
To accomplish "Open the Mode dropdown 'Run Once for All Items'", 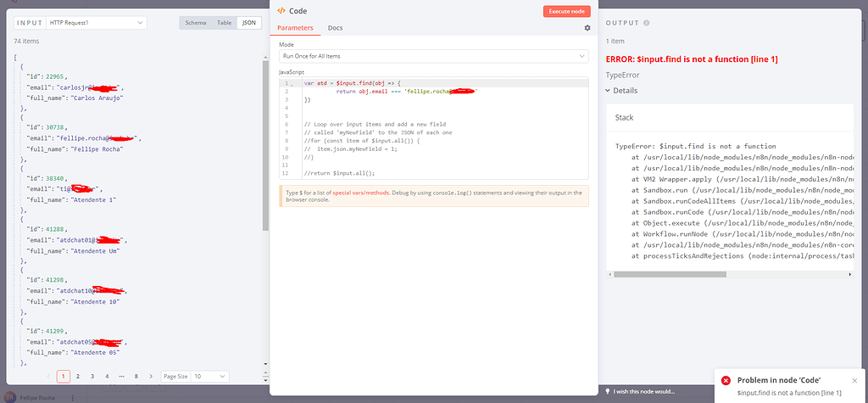I will point(433,56).
